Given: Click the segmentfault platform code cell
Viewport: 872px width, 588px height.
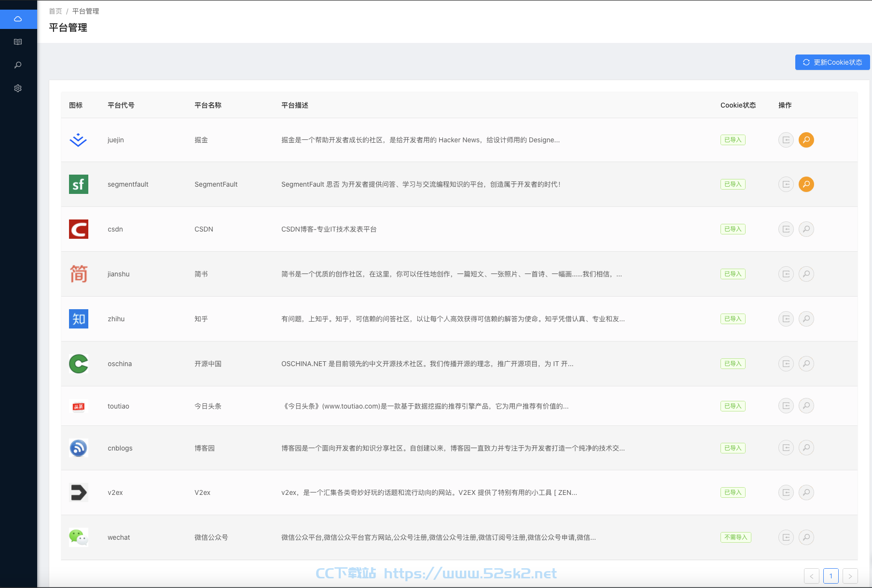Looking at the screenshot, I should (128, 184).
